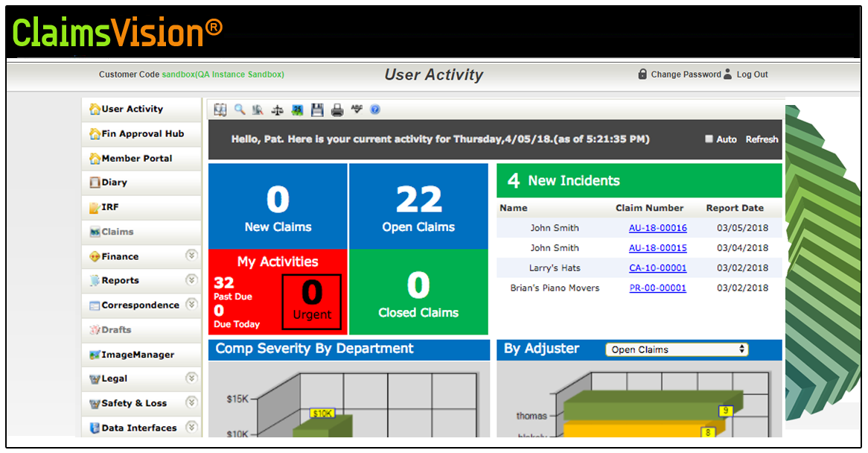Click the 03/04/2018 report date

coord(742,248)
